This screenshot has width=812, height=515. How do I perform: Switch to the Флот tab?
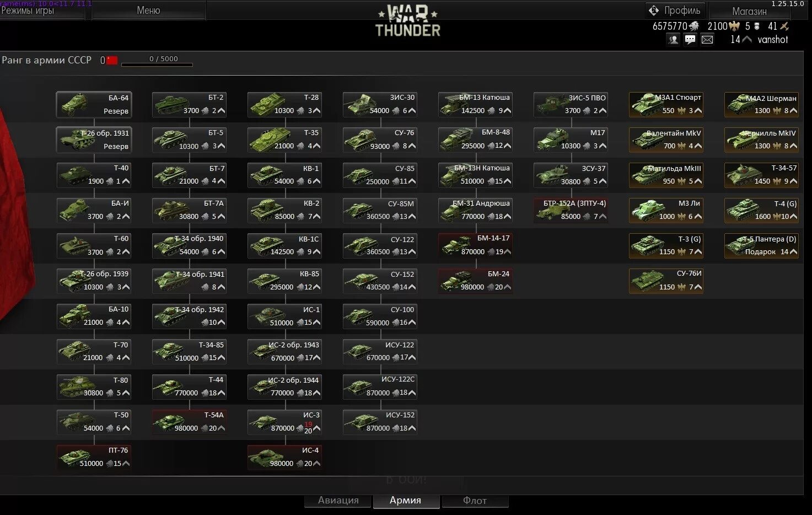tap(475, 501)
